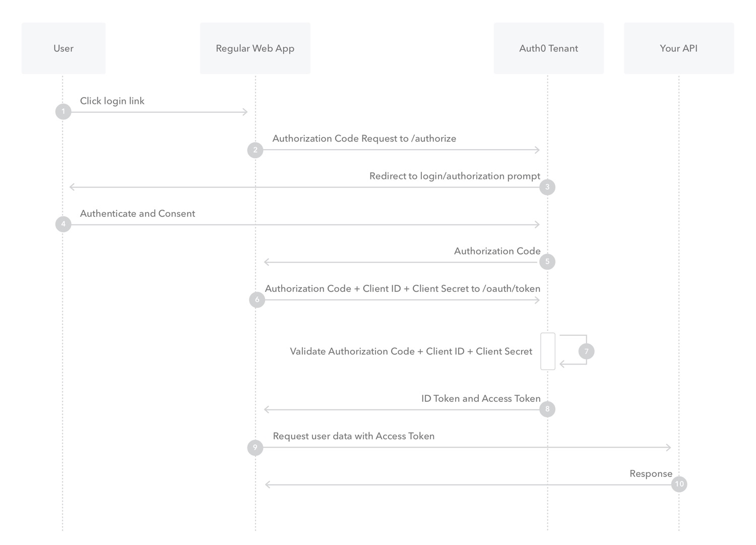Click the "Click login link" label
The width and height of the screenshot is (756, 545).
click(112, 101)
